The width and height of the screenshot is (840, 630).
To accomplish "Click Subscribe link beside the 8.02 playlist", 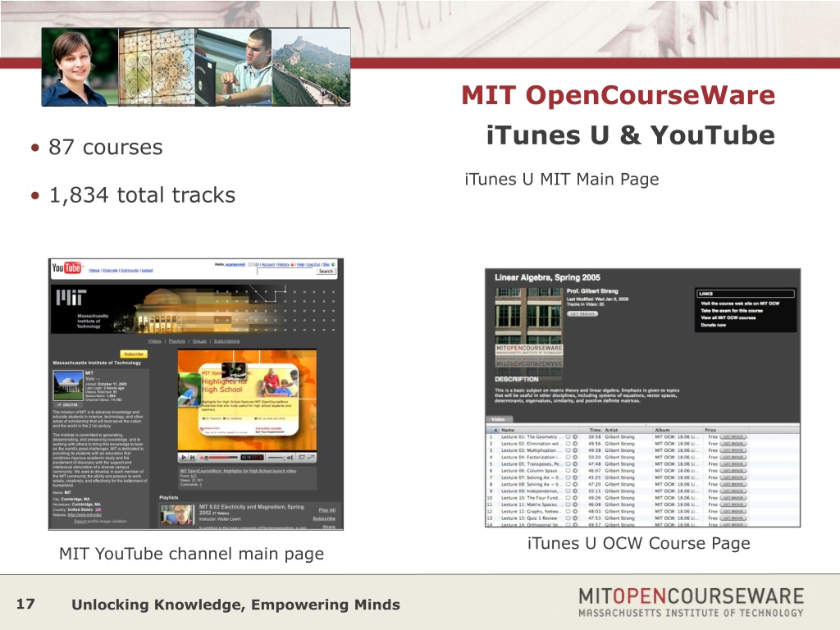I will (x=324, y=518).
